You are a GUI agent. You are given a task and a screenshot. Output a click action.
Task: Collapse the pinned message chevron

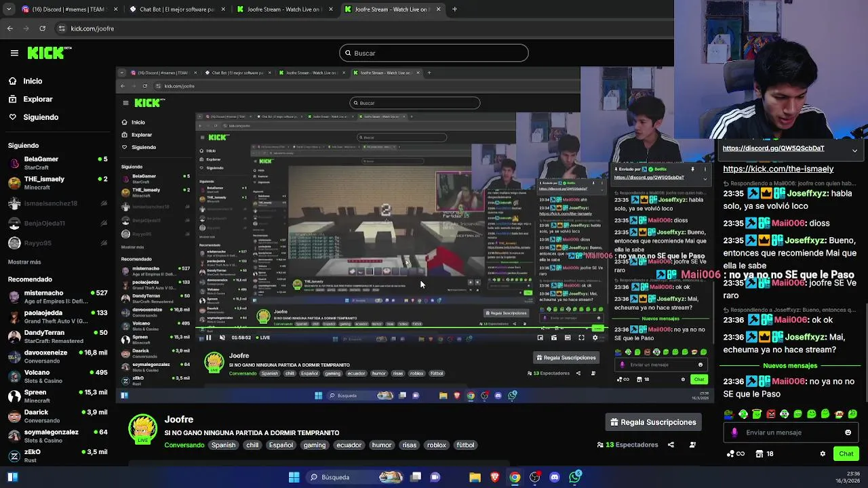[x=854, y=150]
